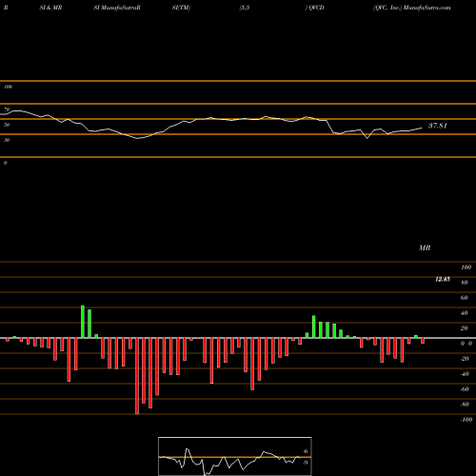This screenshot has height=476, width=476.
Task: Click '(QVC, Inc.) MunafaSutra.com' title text
Action: tap(412, 8)
